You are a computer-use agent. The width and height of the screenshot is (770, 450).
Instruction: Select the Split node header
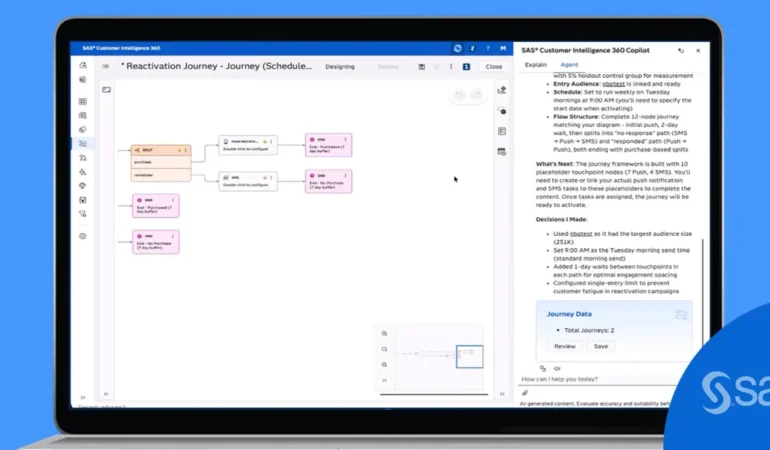tap(161, 150)
